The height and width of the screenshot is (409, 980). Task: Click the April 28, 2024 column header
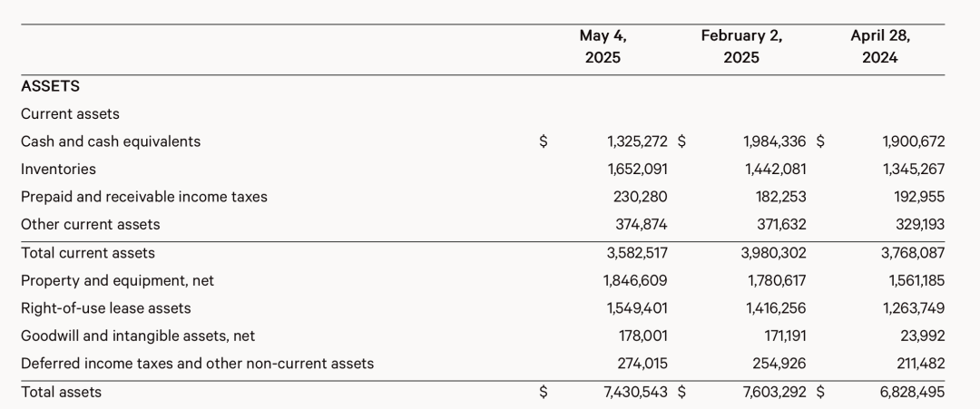[x=879, y=47]
